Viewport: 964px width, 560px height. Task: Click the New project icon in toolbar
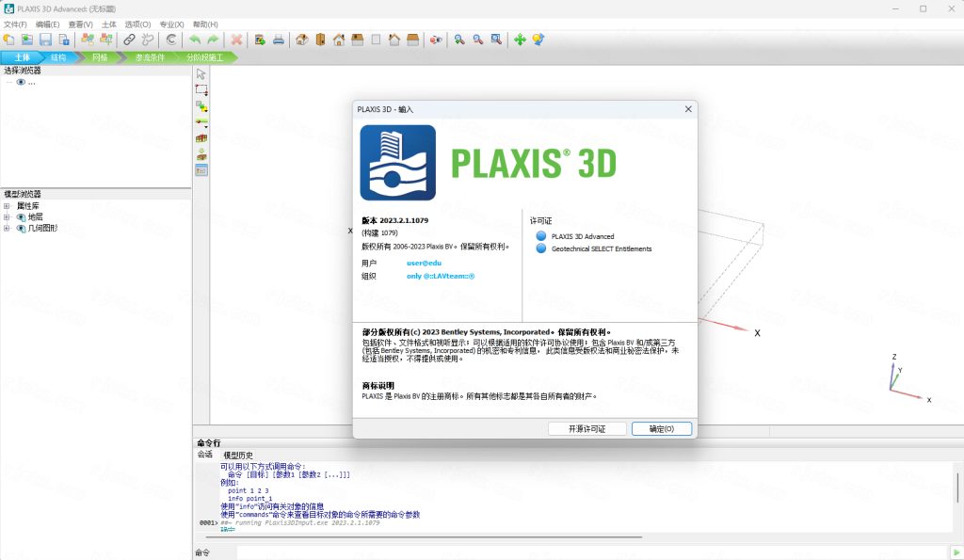click(x=8, y=40)
